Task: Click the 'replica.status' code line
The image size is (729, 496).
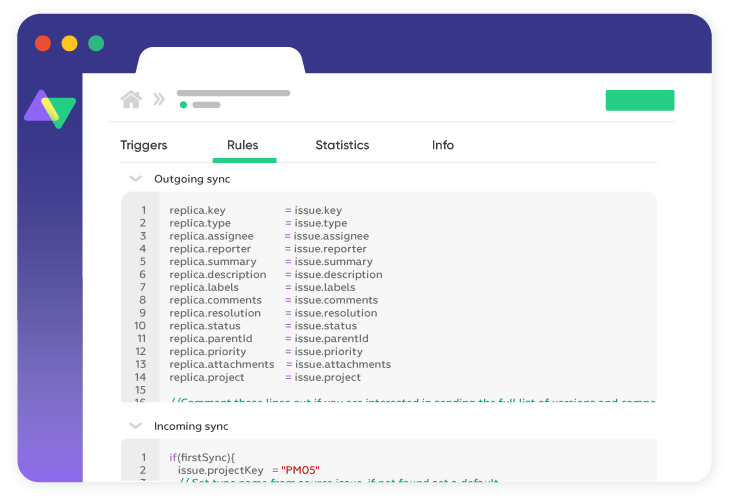Action: pos(263,326)
